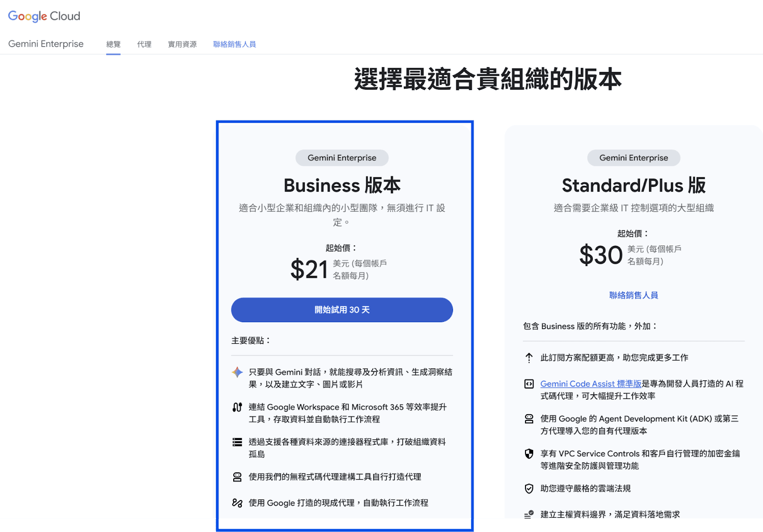
Task: Click the no-code agent builder icon
Action: 237,477
